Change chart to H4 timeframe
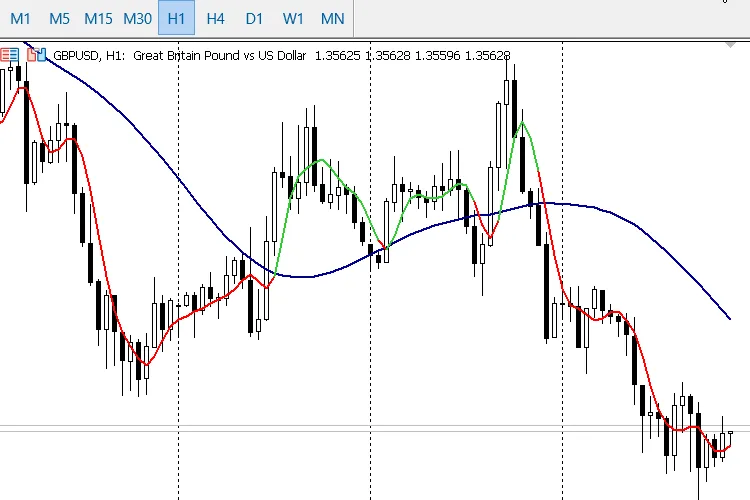The width and height of the screenshot is (750, 500). tap(215, 19)
